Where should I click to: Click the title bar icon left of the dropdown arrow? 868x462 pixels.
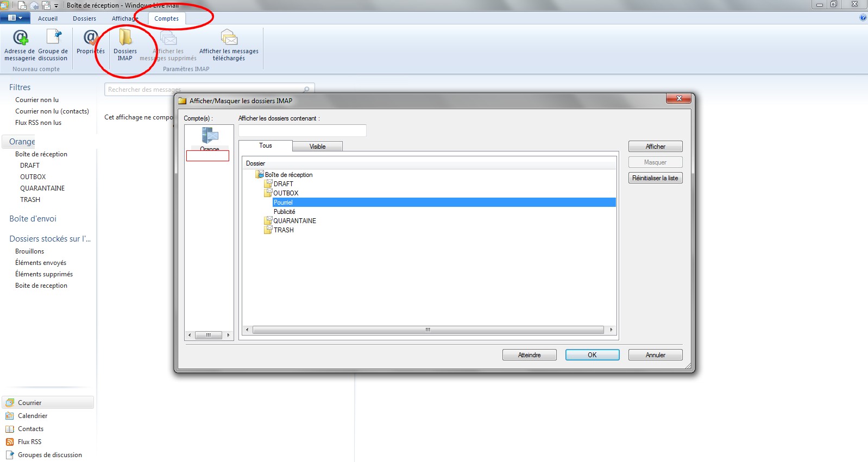point(46,5)
